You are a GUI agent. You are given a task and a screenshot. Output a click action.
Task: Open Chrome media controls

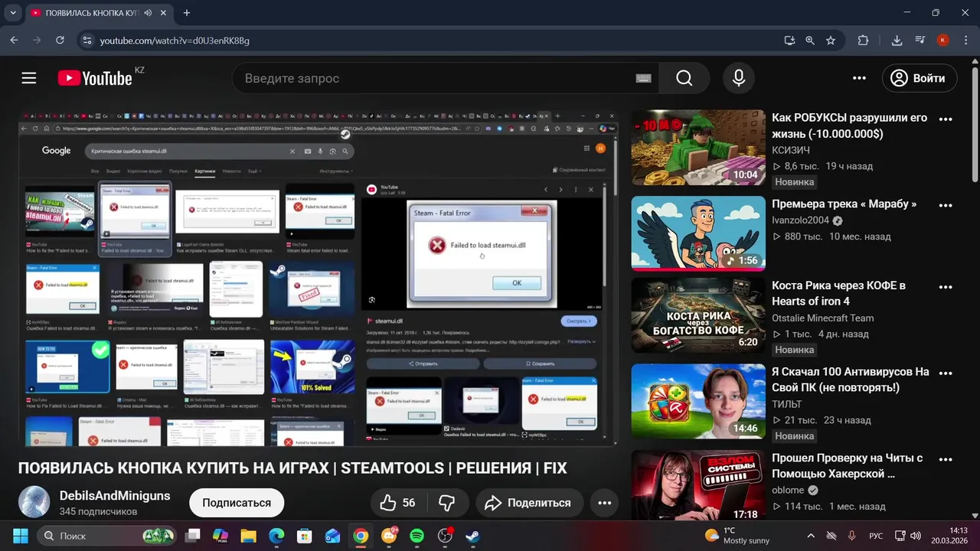(x=920, y=40)
